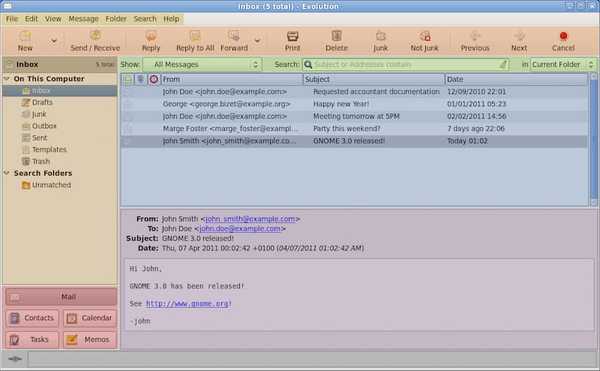
Task: Select 'Meeting tomorrow at 5PM' message
Action: click(354, 116)
